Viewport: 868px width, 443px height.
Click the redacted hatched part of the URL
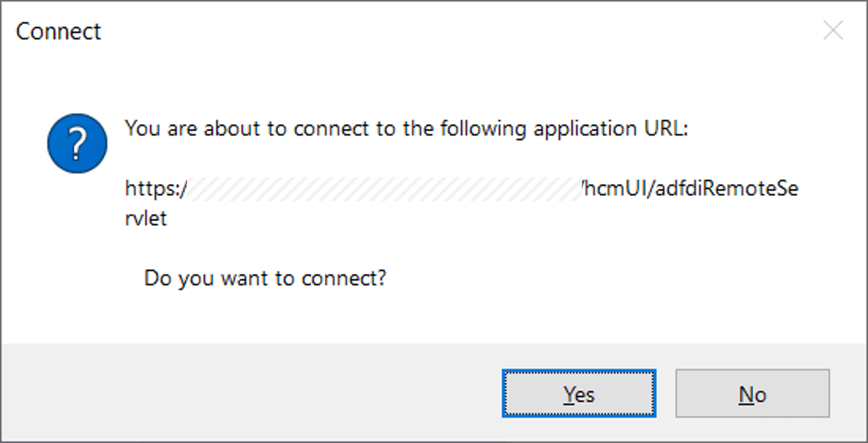coord(384,189)
